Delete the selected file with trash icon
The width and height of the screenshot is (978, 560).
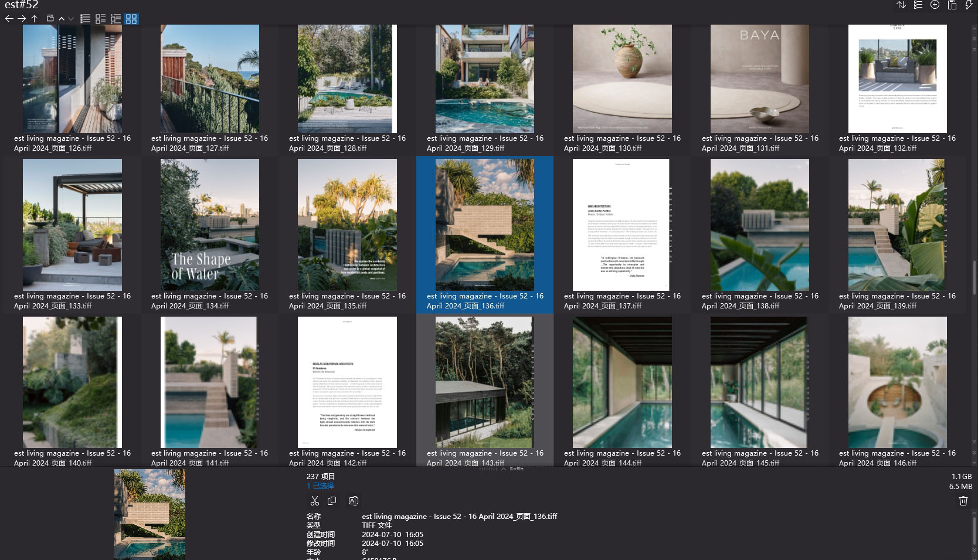click(x=963, y=501)
